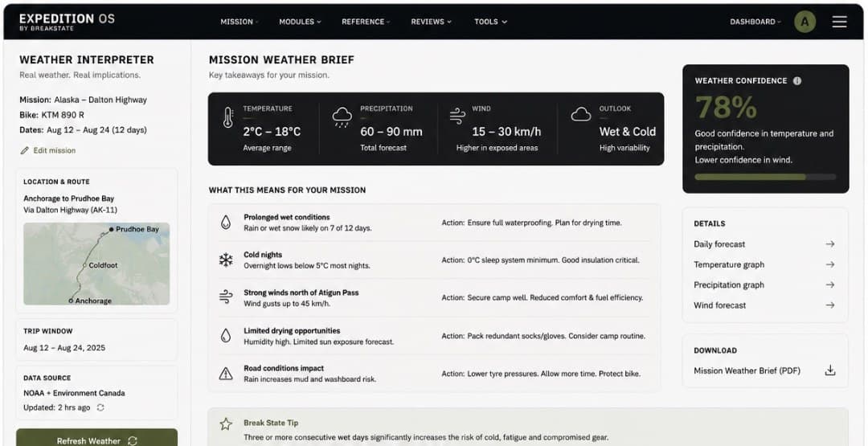Image resolution: width=868 pixels, height=446 pixels.
Task: Click the cloud icon in Outlook card
Action: (x=581, y=115)
